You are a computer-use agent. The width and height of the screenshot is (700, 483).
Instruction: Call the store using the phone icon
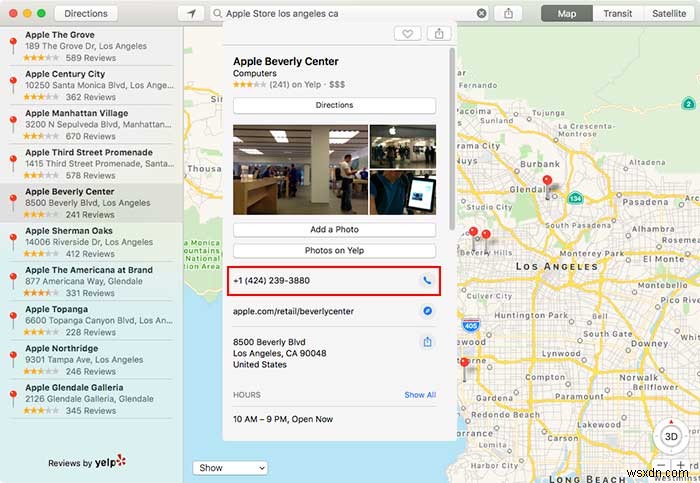[x=427, y=280]
